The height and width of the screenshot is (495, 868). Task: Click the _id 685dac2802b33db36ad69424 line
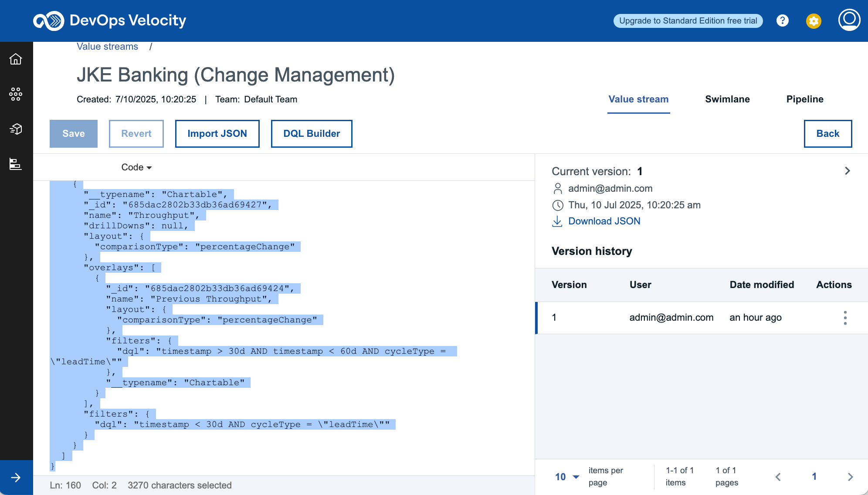point(200,288)
